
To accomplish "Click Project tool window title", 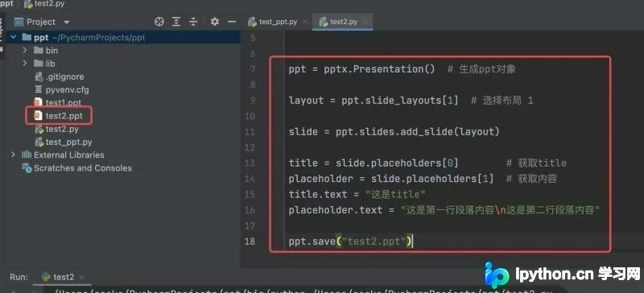I will [x=41, y=22].
